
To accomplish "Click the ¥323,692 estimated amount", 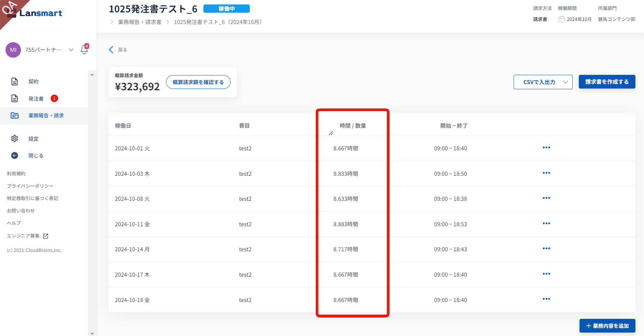I will click(x=137, y=86).
